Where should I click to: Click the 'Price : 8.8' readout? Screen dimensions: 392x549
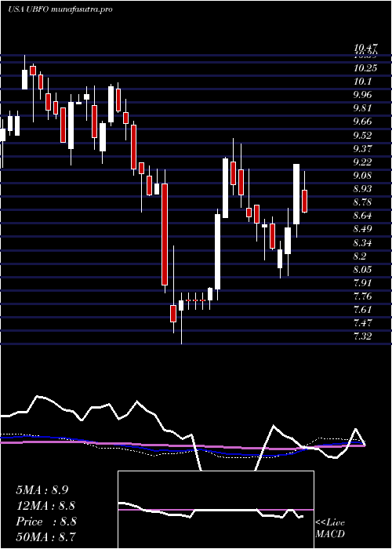[45, 522]
